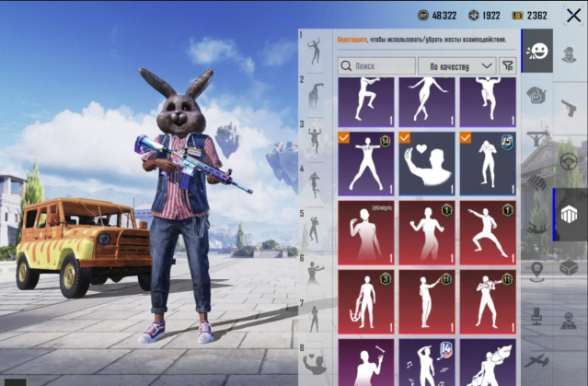This screenshot has height=386, width=588.
Task: Open the map pin marker category
Action: 537,272
